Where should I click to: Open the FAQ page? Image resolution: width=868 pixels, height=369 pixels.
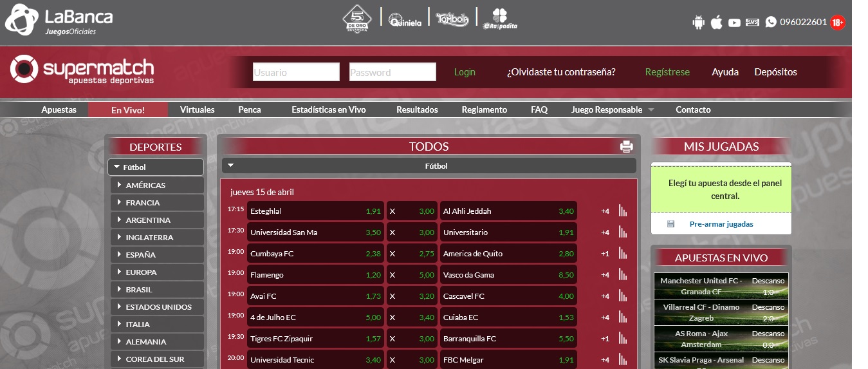(539, 109)
